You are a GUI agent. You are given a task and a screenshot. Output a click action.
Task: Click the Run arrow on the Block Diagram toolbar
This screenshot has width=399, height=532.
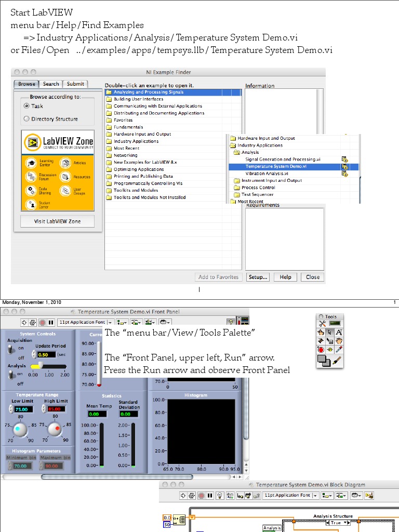point(183,496)
